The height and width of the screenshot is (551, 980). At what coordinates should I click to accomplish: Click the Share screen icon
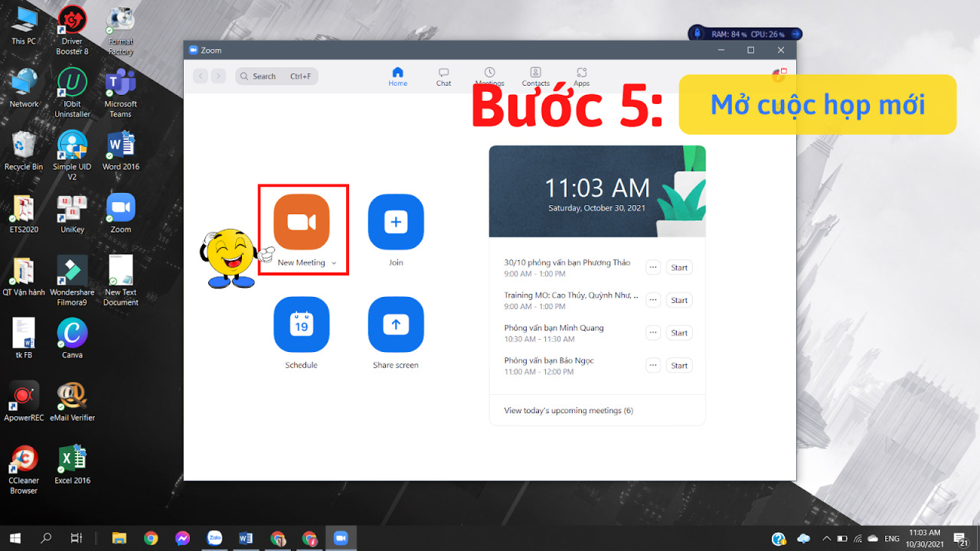(395, 324)
